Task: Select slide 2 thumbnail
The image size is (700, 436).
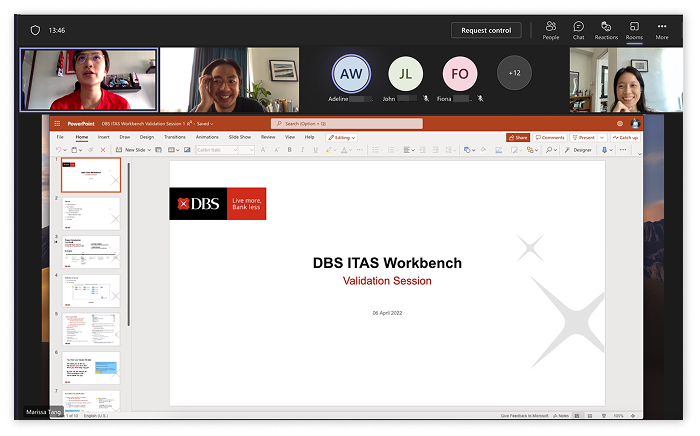Action: [91, 213]
